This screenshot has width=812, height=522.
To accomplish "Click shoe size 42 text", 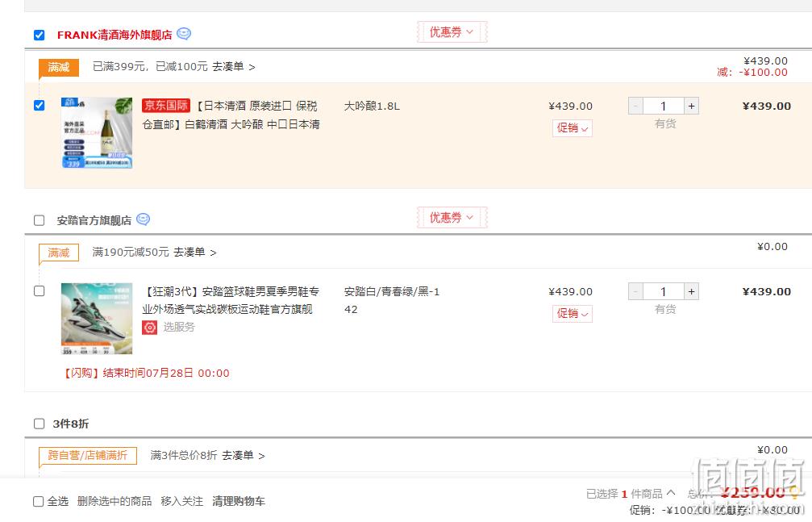I will pos(351,310).
